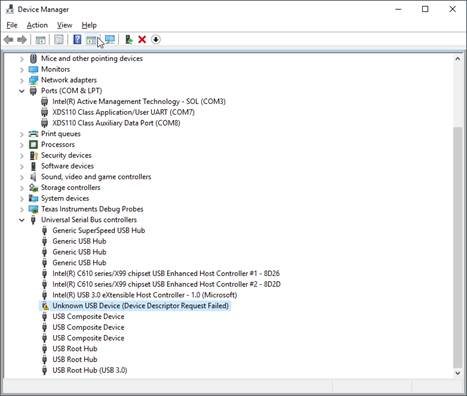Image resolution: width=467 pixels, height=396 pixels.
Task: Select USB Root Hub (USB 3.0)
Action: pos(90,370)
